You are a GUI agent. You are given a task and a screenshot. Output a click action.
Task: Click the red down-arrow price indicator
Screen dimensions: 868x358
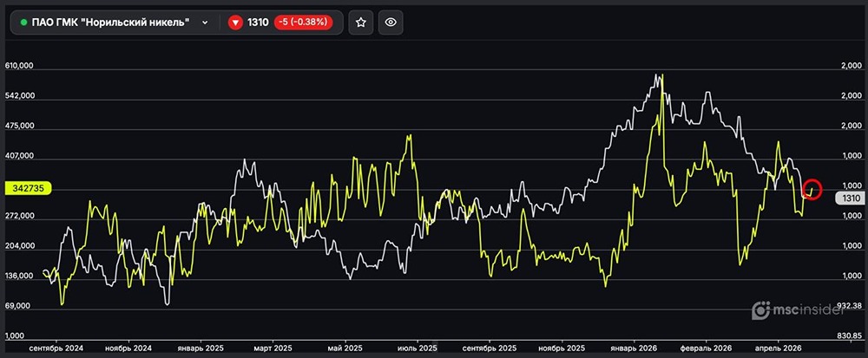pos(235,22)
